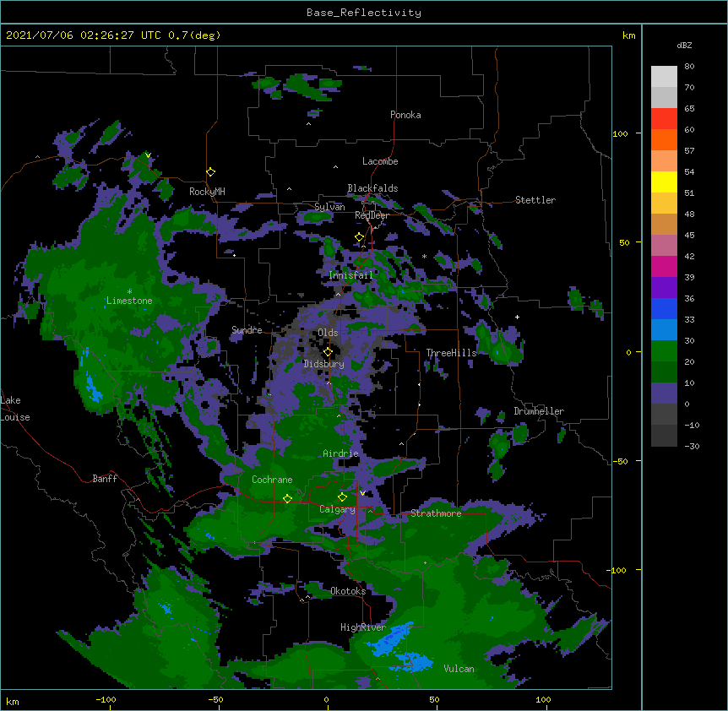Click the Stettler city label

pos(535,200)
